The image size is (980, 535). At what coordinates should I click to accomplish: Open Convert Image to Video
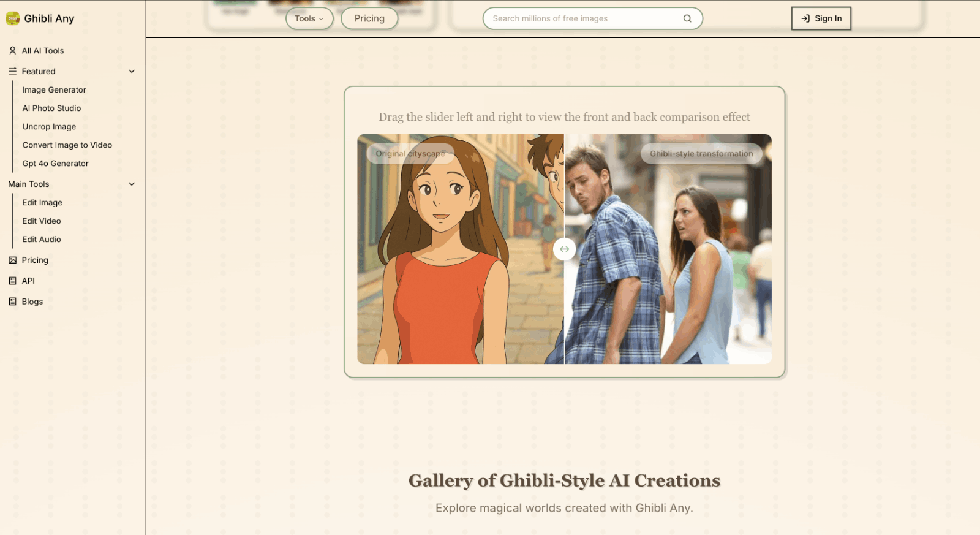[67, 145]
